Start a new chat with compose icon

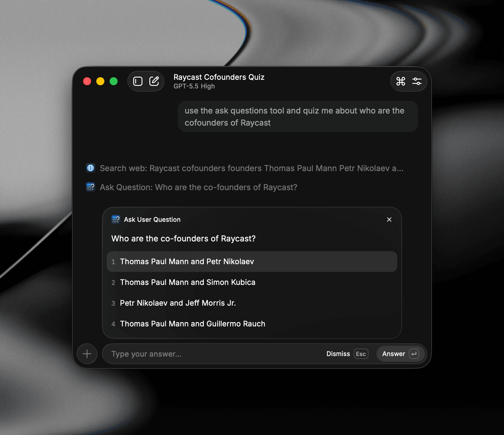[x=154, y=81]
